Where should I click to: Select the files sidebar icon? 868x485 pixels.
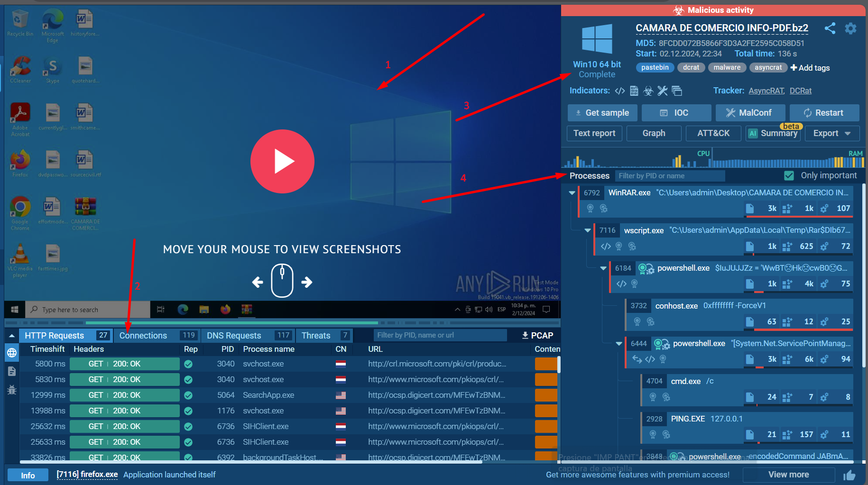(x=12, y=371)
